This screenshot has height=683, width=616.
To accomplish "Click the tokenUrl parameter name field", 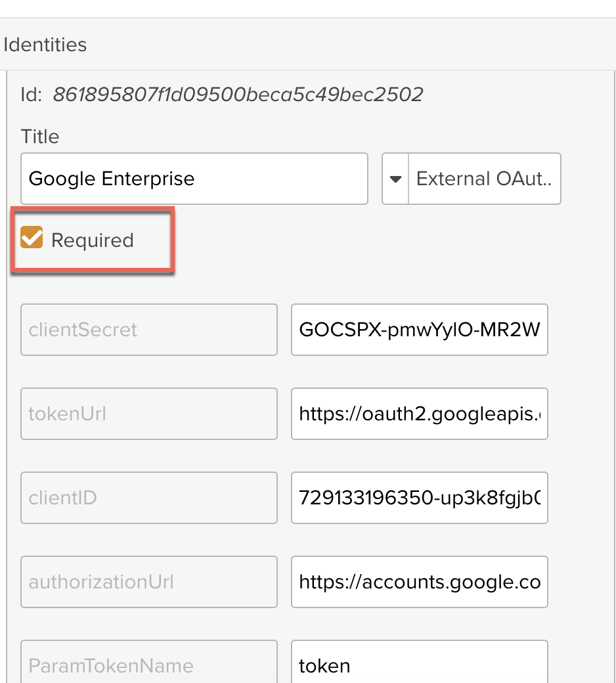I will click(148, 414).
